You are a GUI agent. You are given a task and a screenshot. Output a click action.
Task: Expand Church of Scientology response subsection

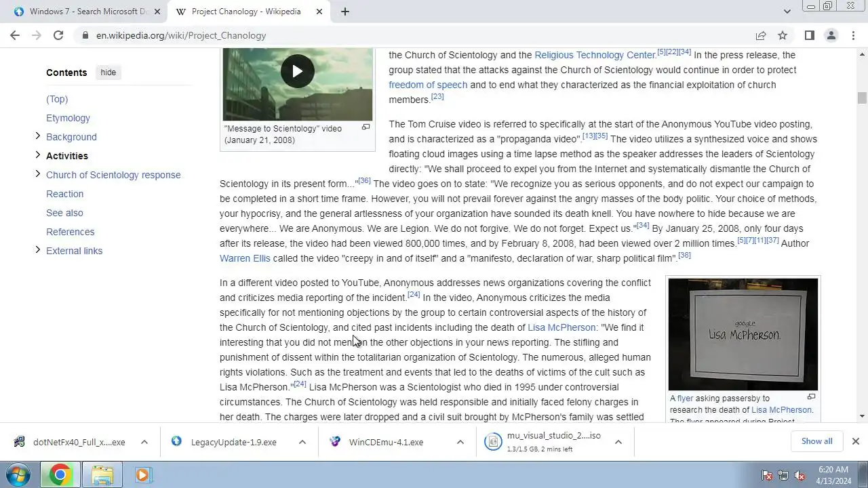37,174
